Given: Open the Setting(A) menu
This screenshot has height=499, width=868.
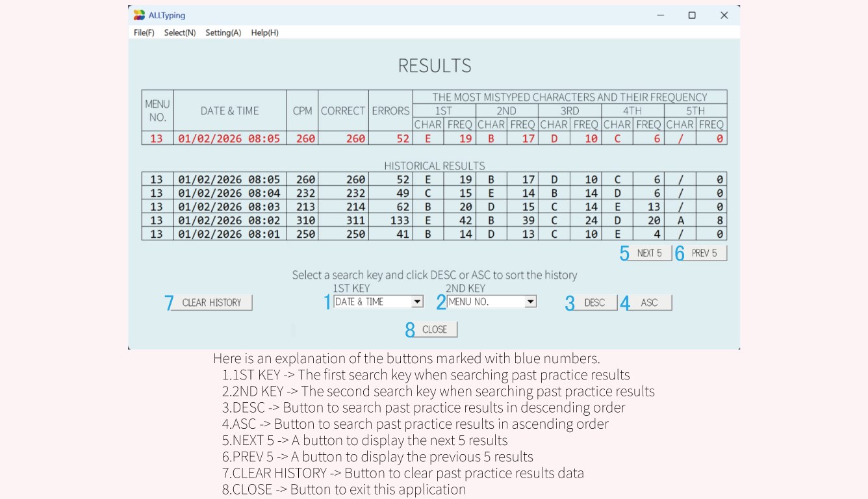Looking at the screenshot, I should pyautogui.click(x=223, y=32).
